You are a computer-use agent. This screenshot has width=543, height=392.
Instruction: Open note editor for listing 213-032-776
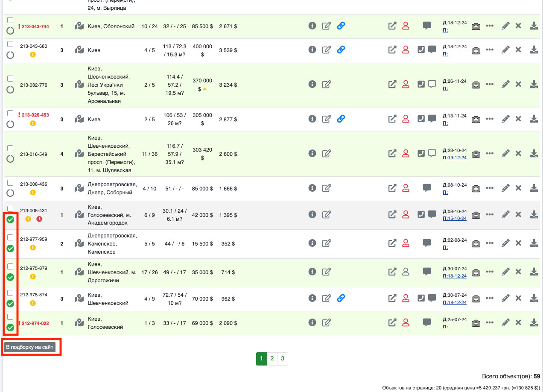[327, 85]
